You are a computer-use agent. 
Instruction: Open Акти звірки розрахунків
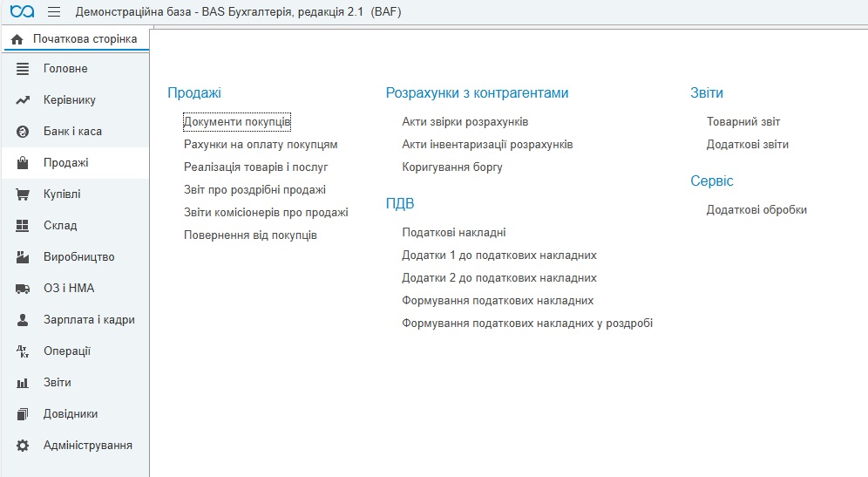coord(465,122)
